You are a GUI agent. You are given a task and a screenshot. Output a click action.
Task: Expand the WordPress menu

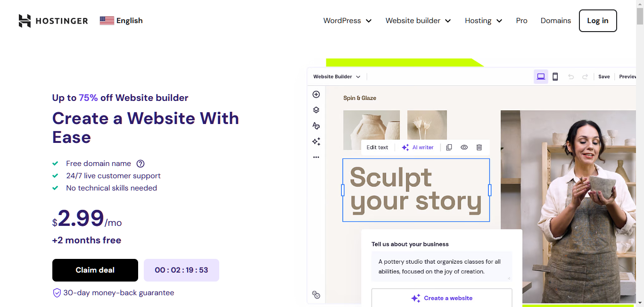click(x=347, y=21)
